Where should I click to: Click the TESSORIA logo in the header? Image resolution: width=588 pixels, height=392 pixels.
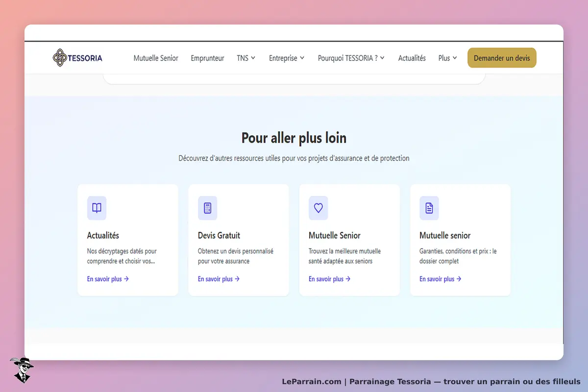(77, 58)
